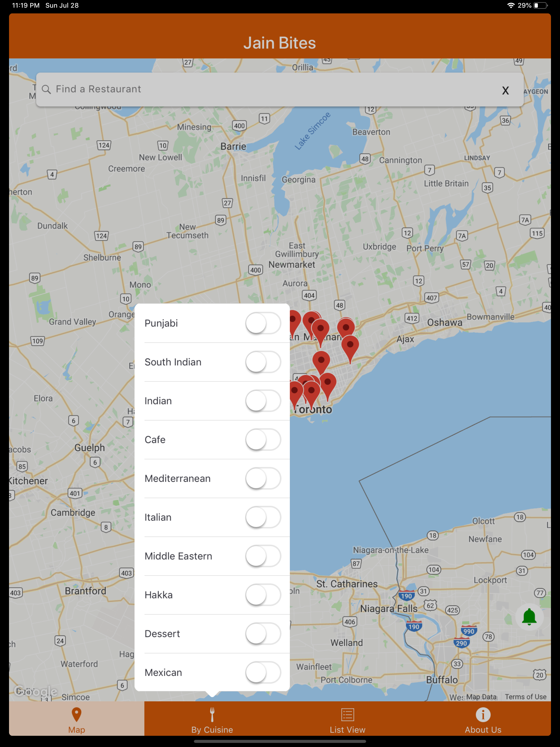This screenshot has height=747, width=560.
Task: Click the 'Brantford' map label
Action: pos(86,591)
